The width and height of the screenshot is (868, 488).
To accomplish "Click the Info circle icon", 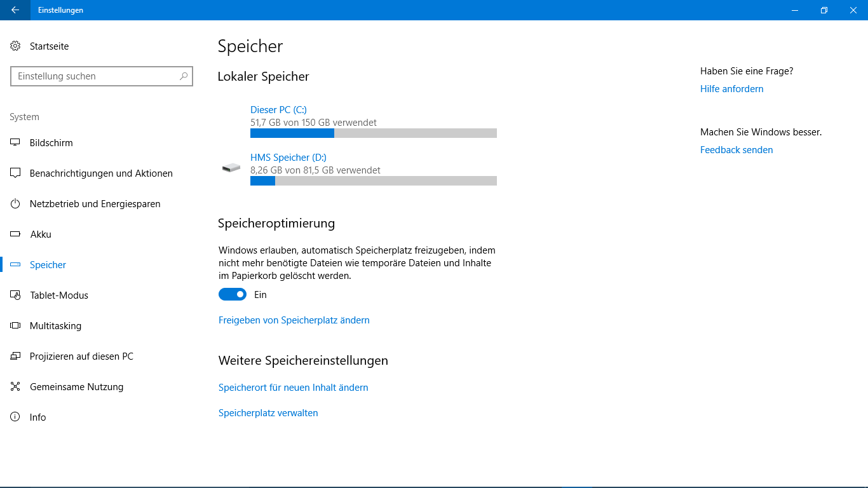I will pyautogui.click(x=15, y=417).
